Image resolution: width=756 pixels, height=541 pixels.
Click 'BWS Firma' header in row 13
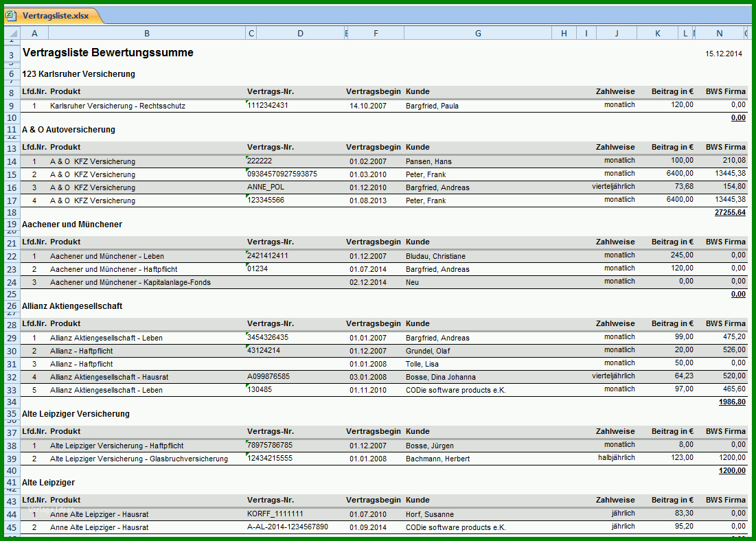pos(726,147)
